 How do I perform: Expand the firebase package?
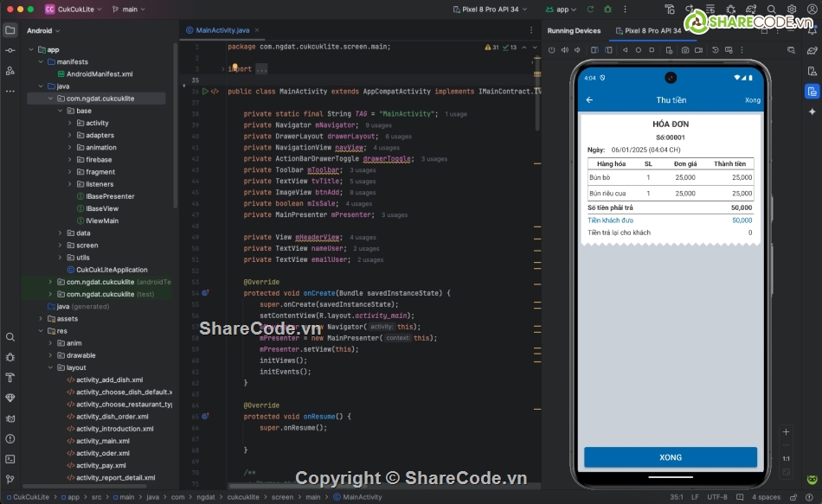point(70,160)
